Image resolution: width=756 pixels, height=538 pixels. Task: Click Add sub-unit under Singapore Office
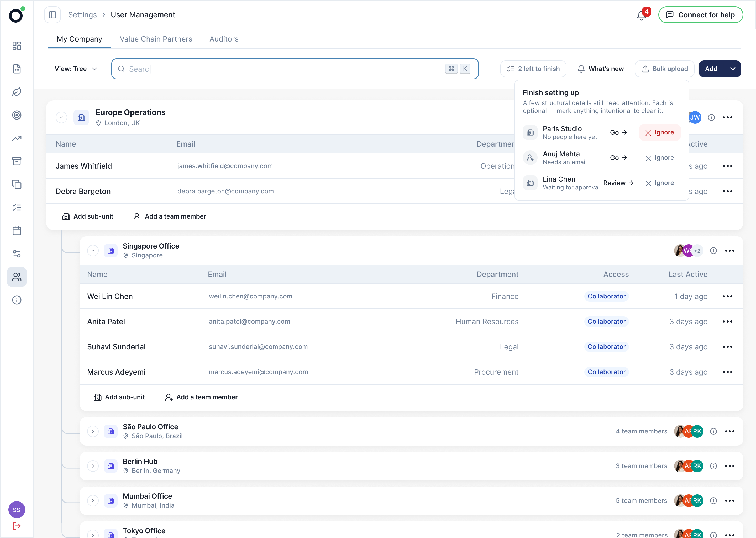[x=119, y=397]
